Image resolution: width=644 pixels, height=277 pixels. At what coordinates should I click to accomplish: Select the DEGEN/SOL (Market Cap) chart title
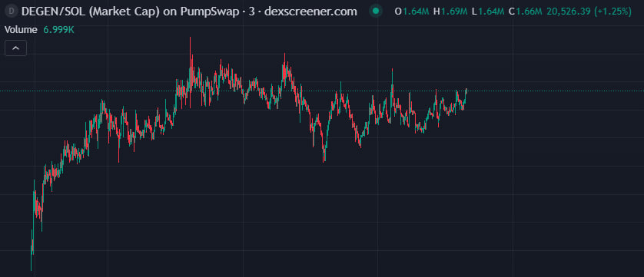tap(188, 12)
